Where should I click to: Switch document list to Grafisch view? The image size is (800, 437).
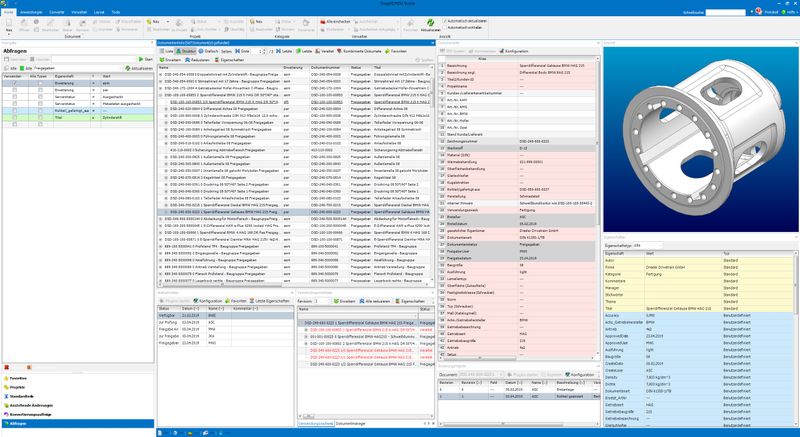tap(209, 52)
